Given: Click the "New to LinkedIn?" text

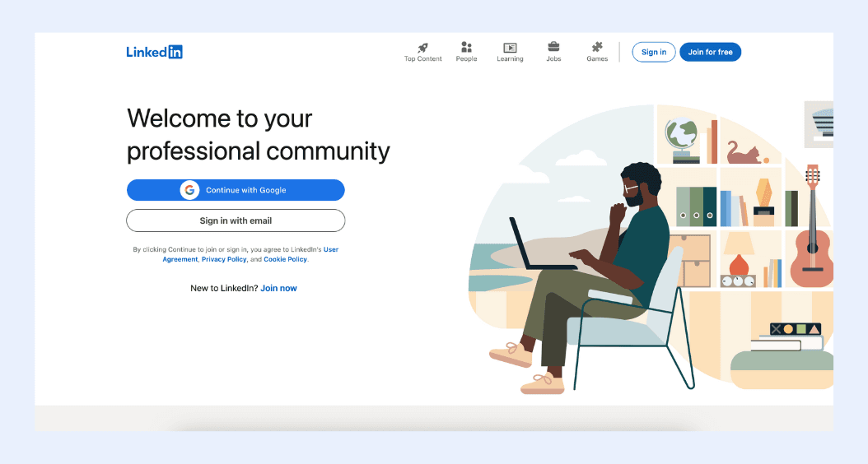Looking at the screenshot, I should point(224,288).
